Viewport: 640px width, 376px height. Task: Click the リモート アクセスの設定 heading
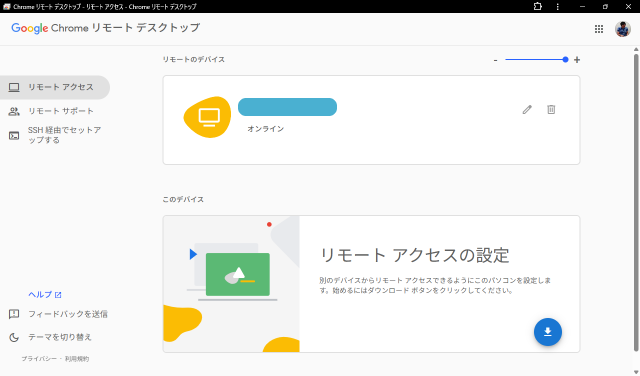(x=415, y=255)
